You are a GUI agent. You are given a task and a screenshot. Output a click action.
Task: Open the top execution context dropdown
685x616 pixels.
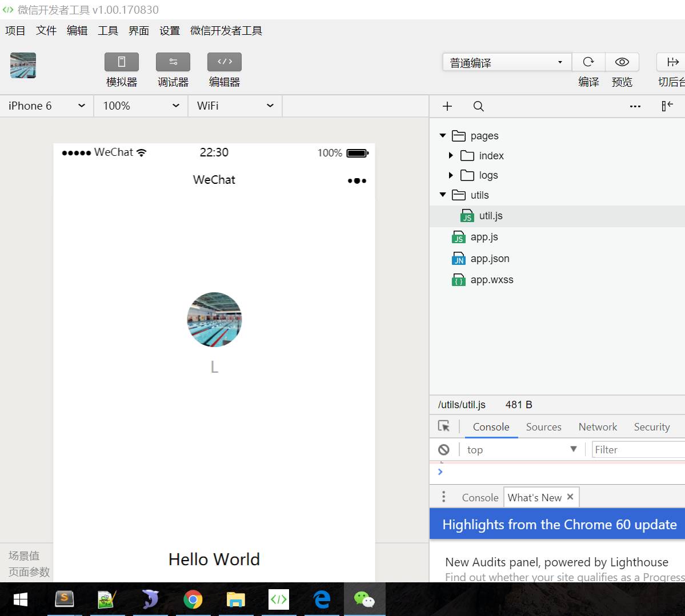pyautogui.click(x=522, y=450)
